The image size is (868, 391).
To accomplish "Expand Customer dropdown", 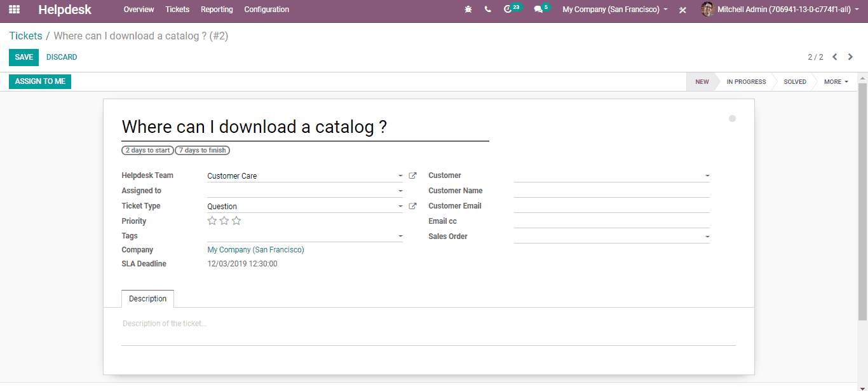I will [x=707, y=176].
